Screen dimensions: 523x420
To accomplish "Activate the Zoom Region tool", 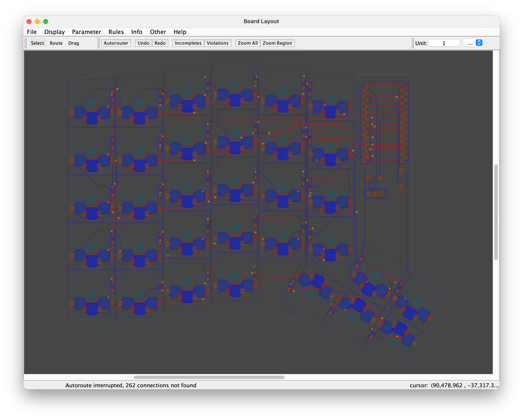I will click(x=277, y=43).
